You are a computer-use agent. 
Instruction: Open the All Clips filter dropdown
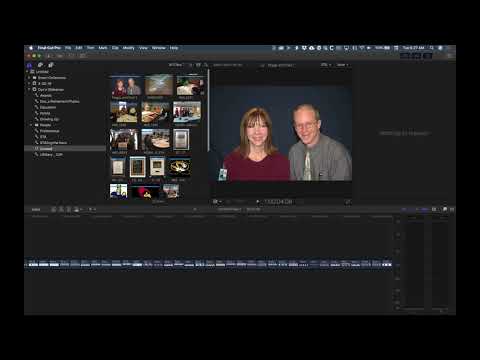click(176, 65)
